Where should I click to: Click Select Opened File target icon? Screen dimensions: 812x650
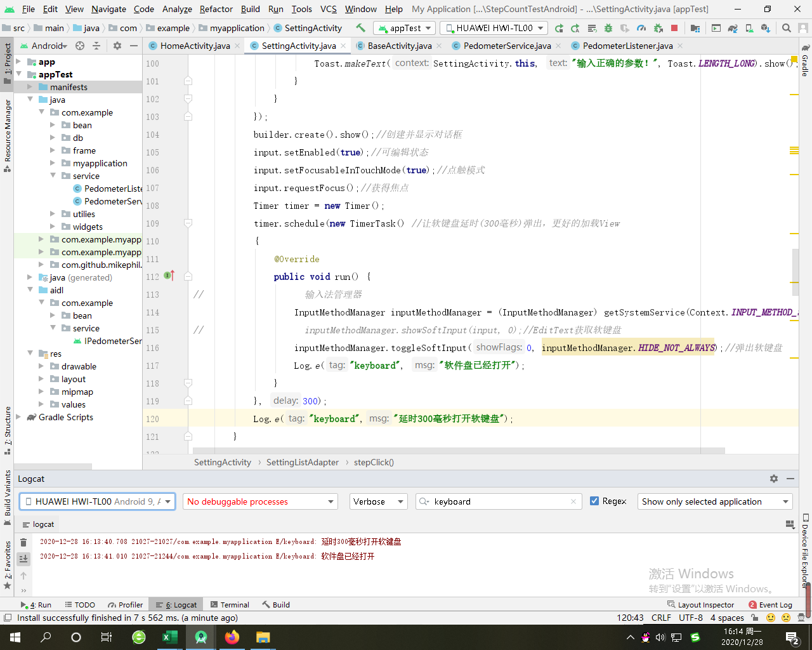[x=80, y=46]
